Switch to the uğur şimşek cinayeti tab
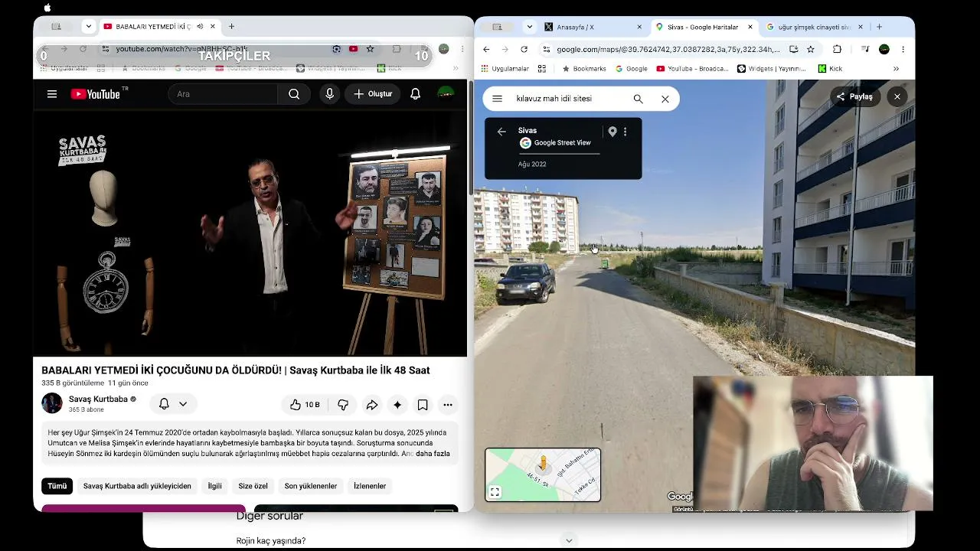980x551 pixels. tap(814, 27)
